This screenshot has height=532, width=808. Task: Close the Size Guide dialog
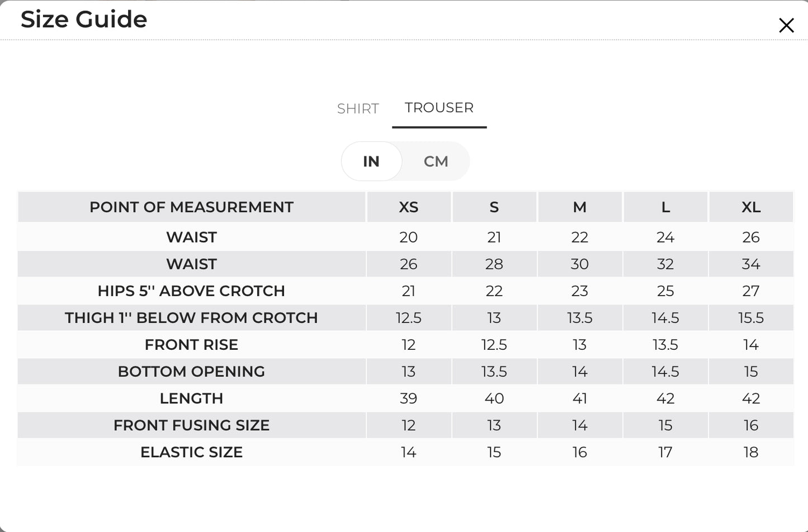[x=786, y=25]
